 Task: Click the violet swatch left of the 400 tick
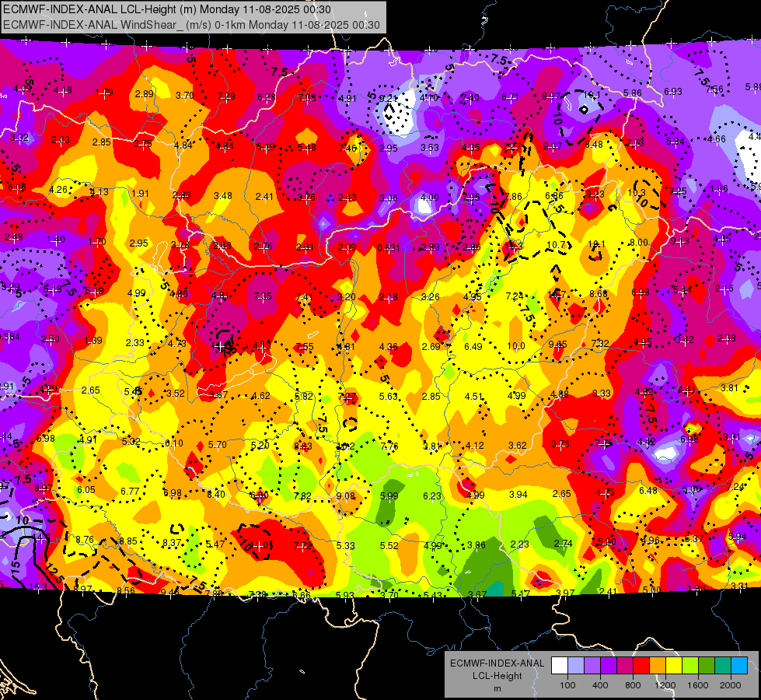point(592,666)
